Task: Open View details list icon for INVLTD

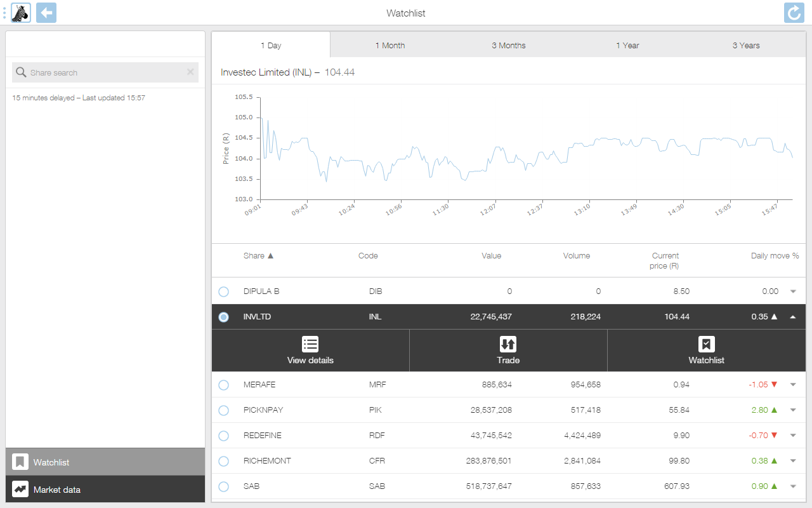Action: tap(310, 344)
